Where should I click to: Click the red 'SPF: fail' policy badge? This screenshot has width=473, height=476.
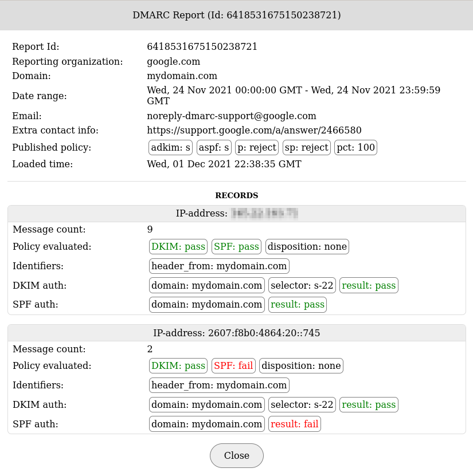233,365
